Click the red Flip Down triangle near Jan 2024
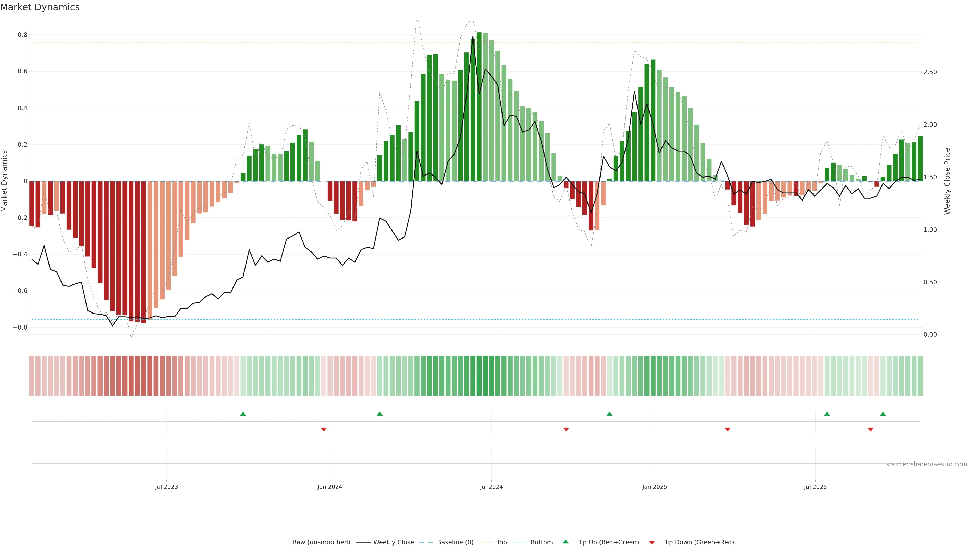Screen dimensions: 980x551 click(x=324, y=429)
